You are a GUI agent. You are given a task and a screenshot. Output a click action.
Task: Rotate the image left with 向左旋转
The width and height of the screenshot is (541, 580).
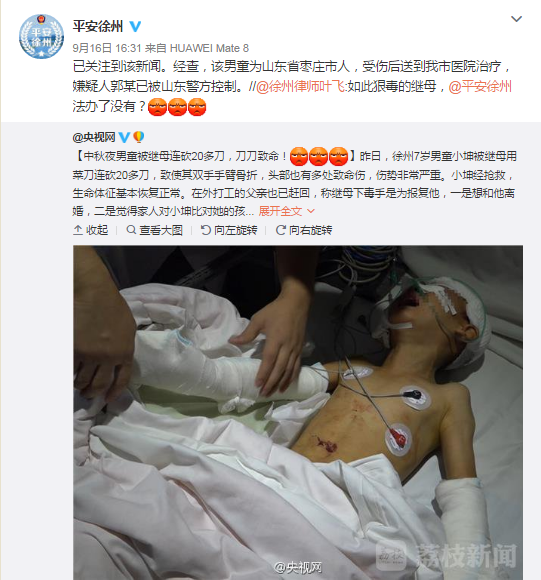(x=229, y=230)
